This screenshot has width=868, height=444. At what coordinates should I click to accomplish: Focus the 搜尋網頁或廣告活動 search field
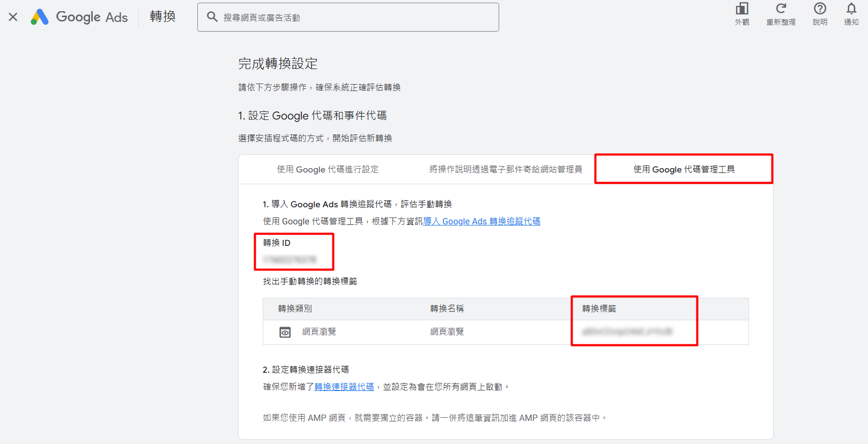354,18
